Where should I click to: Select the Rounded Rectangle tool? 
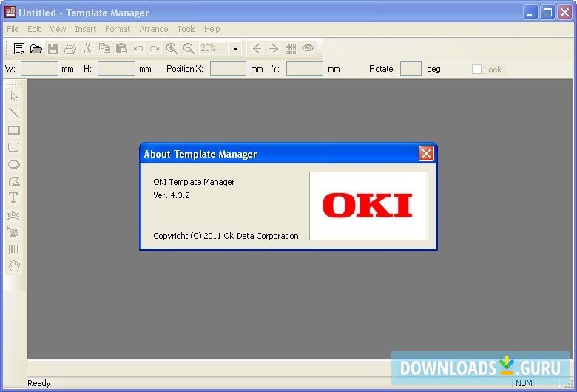[13, 147]
